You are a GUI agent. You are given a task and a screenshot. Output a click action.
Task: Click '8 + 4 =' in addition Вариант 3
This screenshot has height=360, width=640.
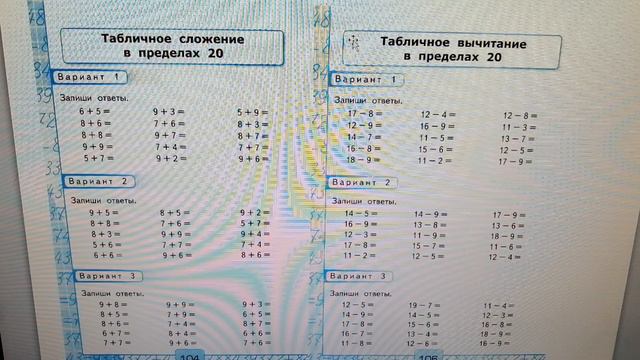click(182, 334)
